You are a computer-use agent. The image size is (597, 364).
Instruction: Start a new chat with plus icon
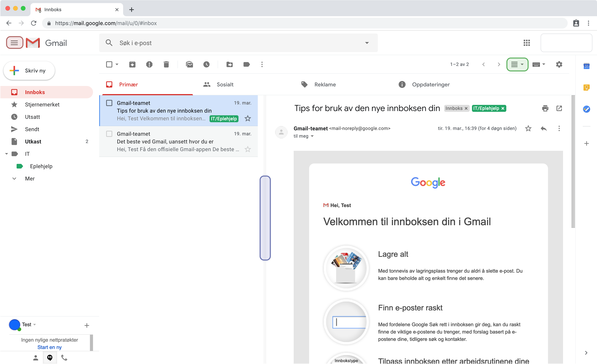tap(87, 325)
